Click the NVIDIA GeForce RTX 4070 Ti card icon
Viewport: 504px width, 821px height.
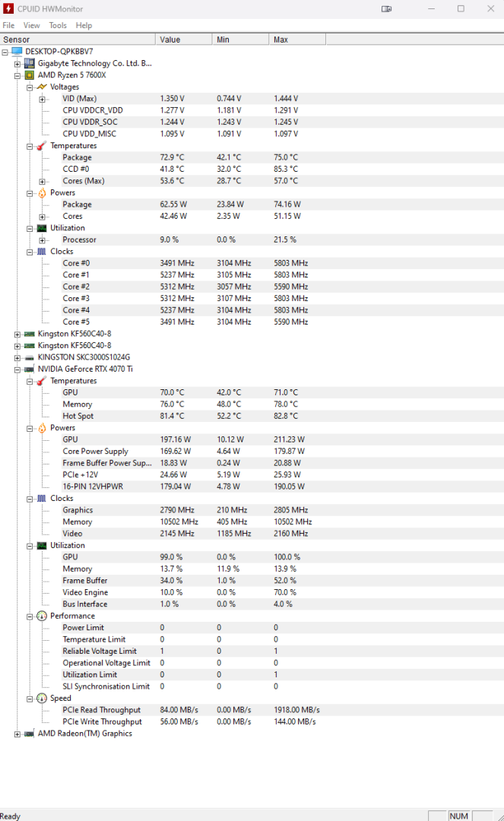click(29, 369)
